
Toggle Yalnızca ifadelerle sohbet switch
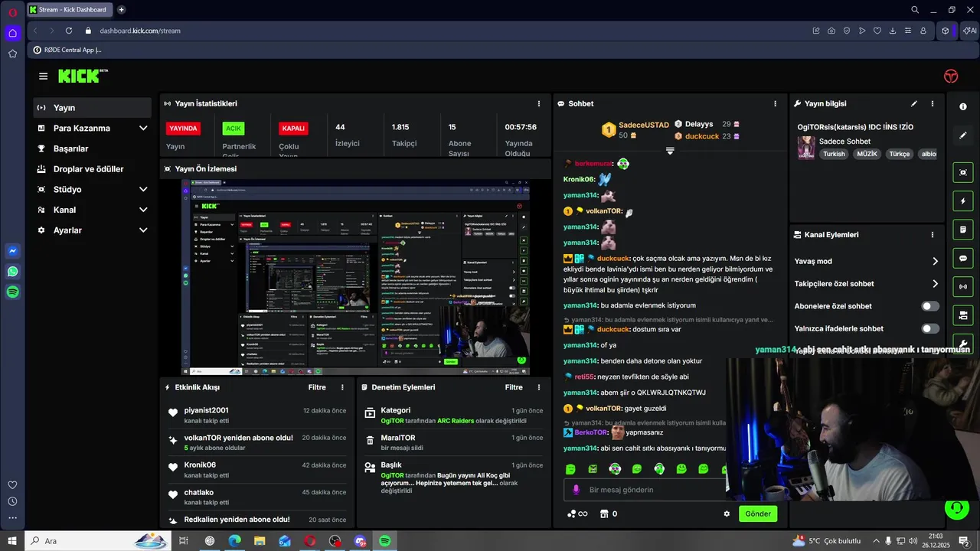930,328
